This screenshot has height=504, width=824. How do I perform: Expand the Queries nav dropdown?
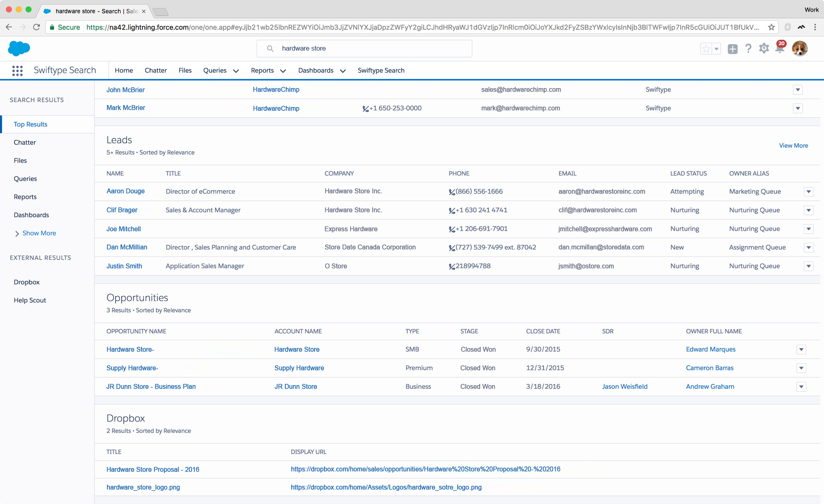[x=236, y=71]
